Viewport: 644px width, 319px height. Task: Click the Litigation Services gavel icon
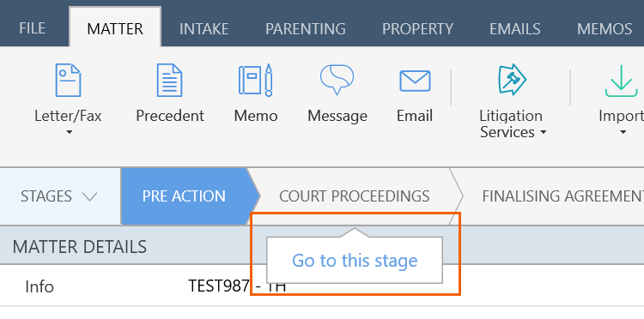click(512, 80)
